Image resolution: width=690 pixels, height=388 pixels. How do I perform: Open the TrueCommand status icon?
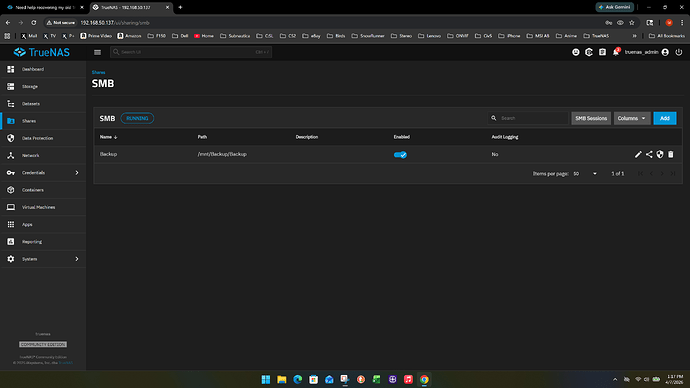point(589,52)
